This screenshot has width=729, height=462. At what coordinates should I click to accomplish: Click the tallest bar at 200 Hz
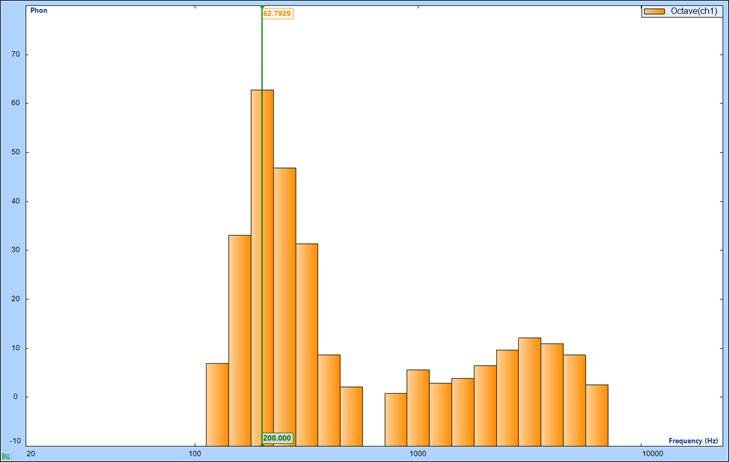[x=262, y=268]
